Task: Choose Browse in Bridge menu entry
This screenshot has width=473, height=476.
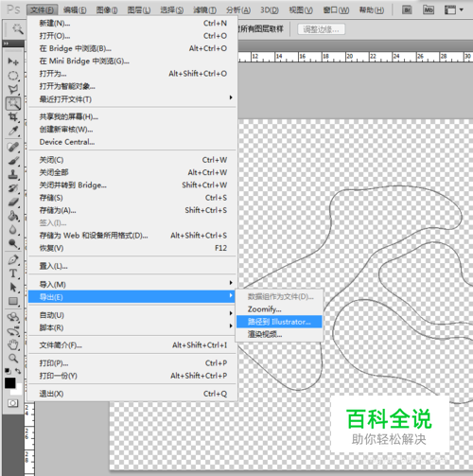Action: click(x=132, y=48)
